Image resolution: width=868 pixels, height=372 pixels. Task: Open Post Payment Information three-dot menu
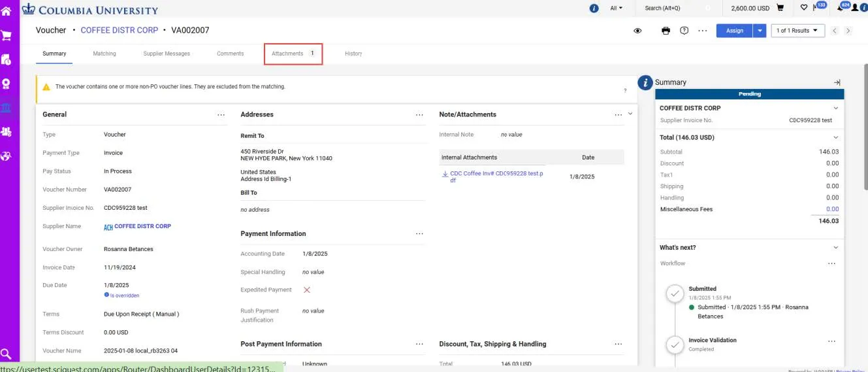point(419,345)
